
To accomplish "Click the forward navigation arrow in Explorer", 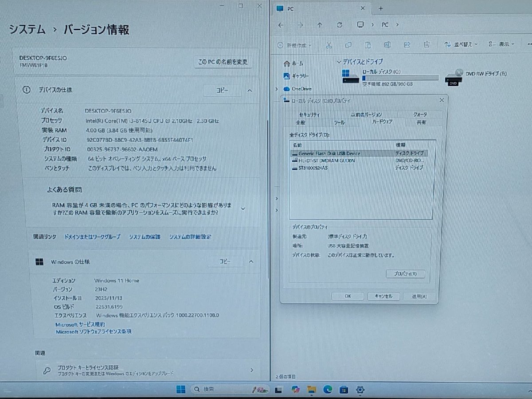I will tap(300, 25).
